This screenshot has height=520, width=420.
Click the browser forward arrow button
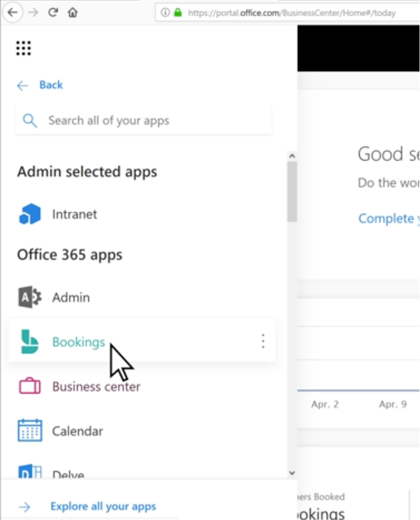pos(33,13)
